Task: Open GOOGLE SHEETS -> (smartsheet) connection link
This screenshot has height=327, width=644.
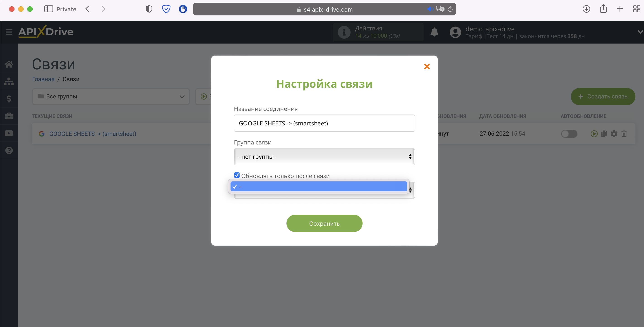Action: click(x=92, y=134)
